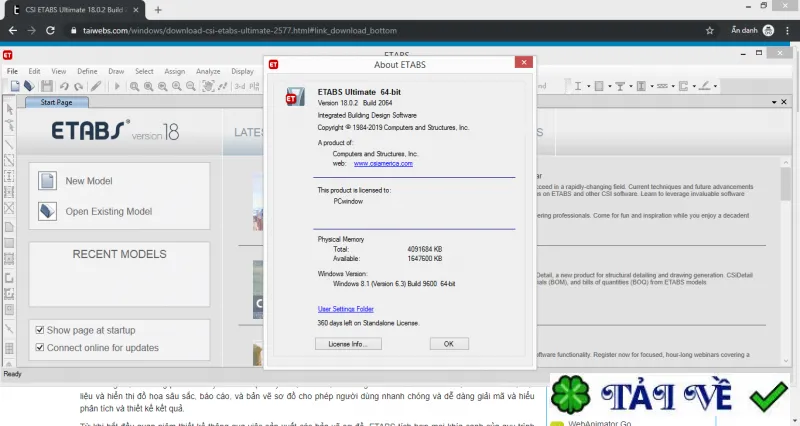This screenshot has width=800, height=426.
Task: Bookmark this page with star icon
Action: (x=710, y=31)
